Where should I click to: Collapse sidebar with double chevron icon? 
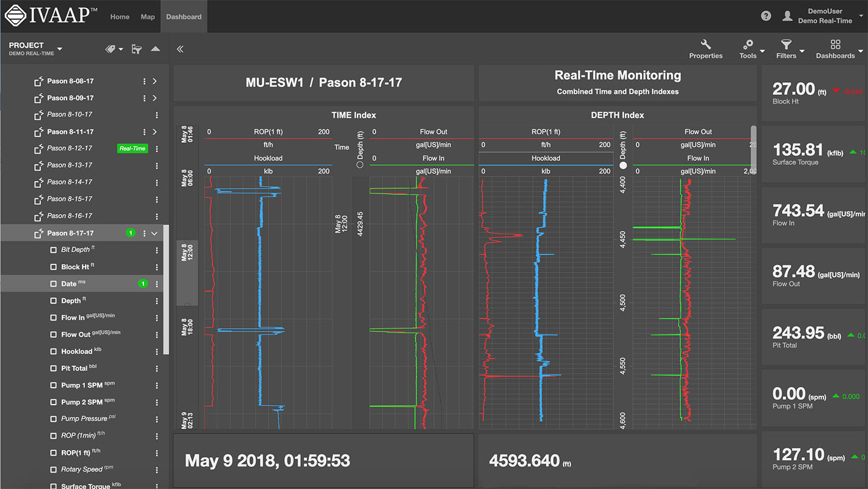[x=180, y=49]
